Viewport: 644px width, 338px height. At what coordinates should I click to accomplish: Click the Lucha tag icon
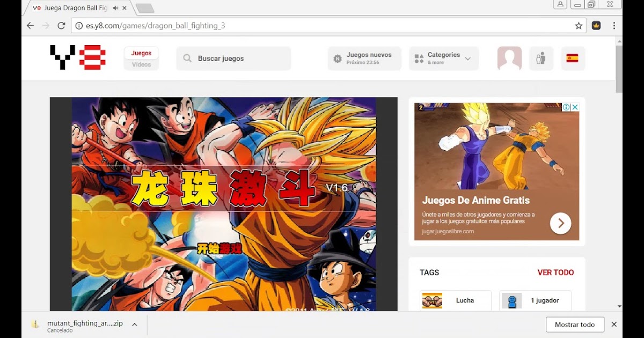(432, 300)
